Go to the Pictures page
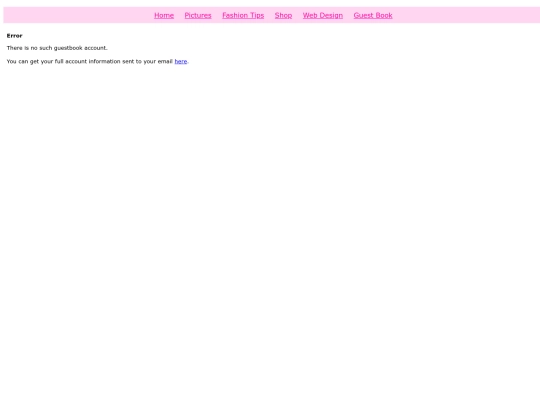The image size is (540, 405). pos(198,15)
